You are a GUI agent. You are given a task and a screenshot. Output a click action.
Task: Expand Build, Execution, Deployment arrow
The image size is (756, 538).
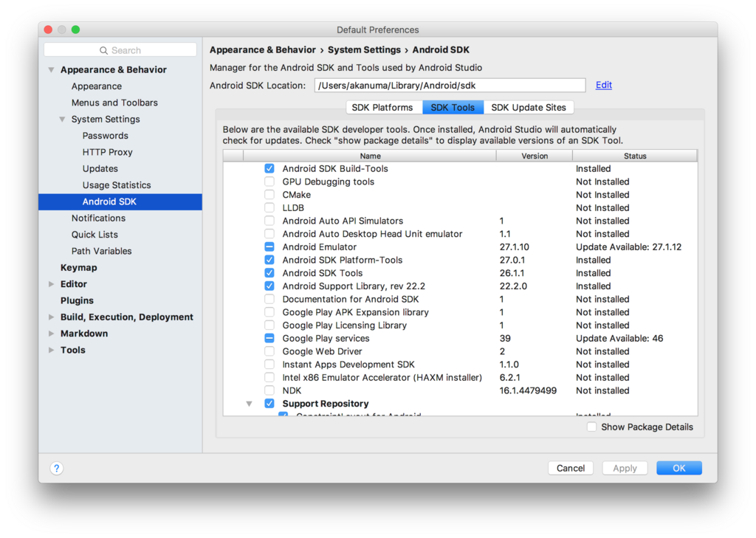coord(51,317)
